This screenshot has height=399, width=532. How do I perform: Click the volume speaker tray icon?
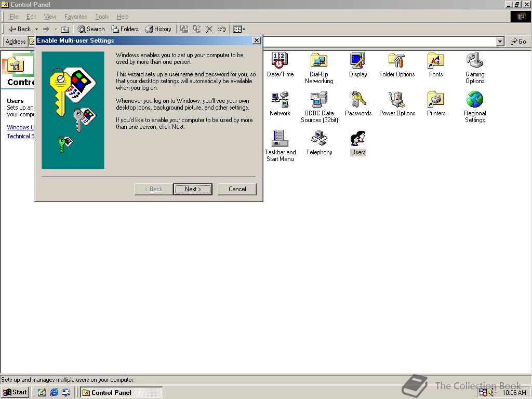pos(492,393)
